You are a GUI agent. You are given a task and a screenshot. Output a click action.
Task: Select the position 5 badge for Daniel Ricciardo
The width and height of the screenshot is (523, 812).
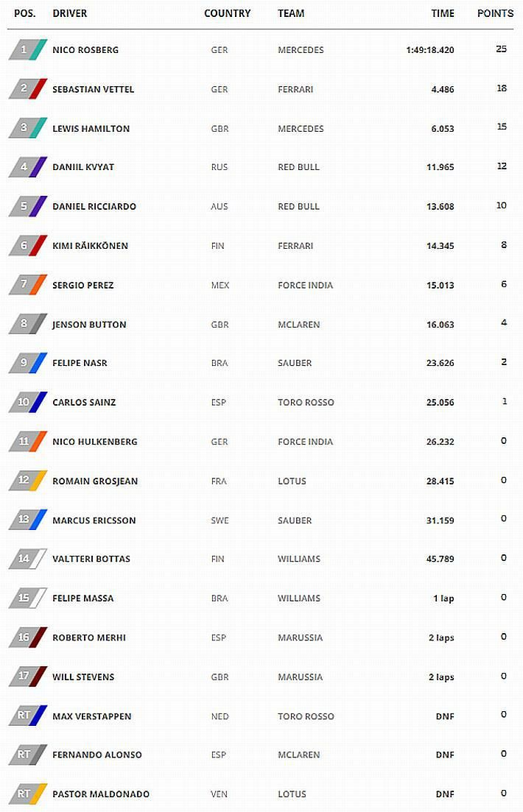tap(24, 206)
